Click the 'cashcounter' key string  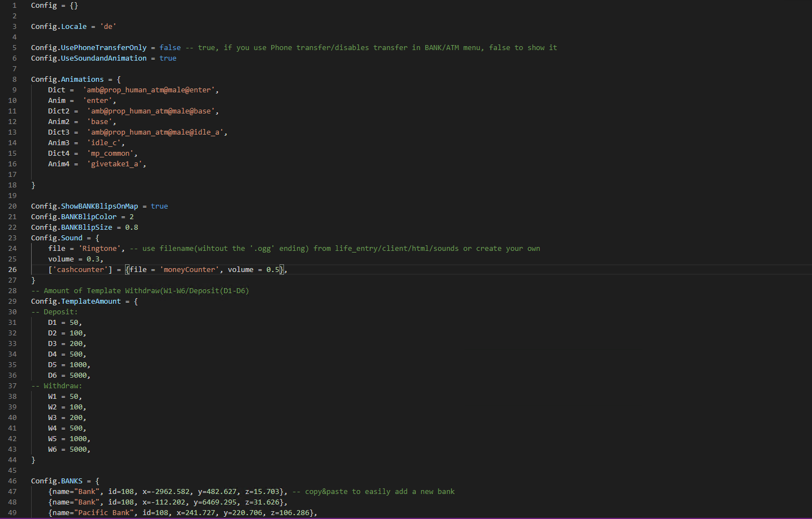tap(80, 270)
